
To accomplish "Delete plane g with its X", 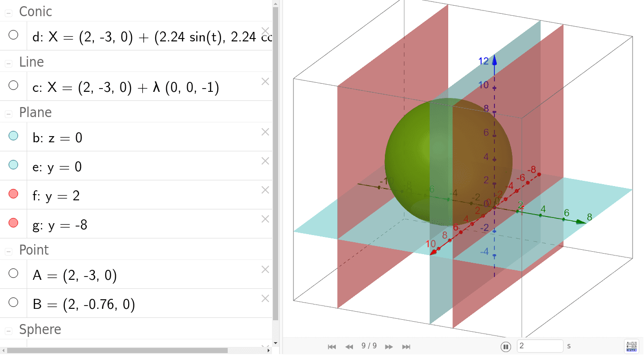I will (x=265, y=219).
